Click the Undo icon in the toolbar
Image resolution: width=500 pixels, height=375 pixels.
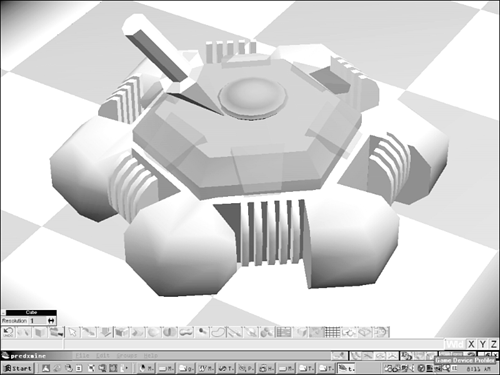[8, 332]
